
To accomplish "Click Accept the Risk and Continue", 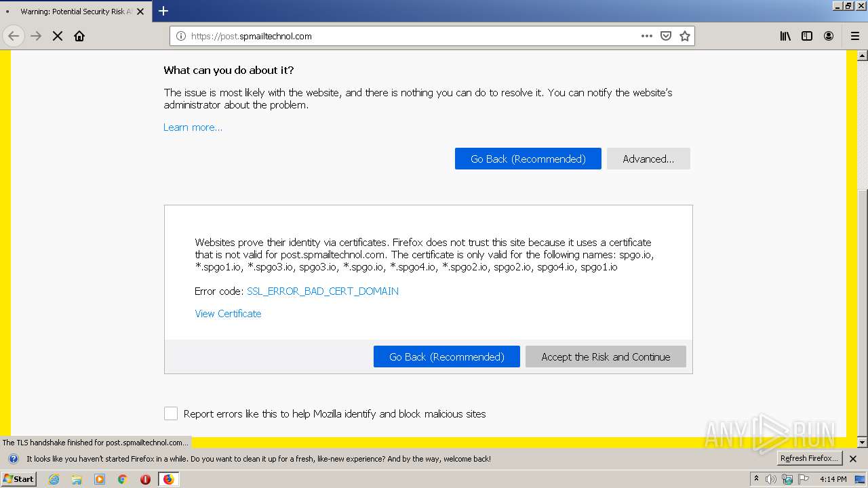I will pos(606,357).
